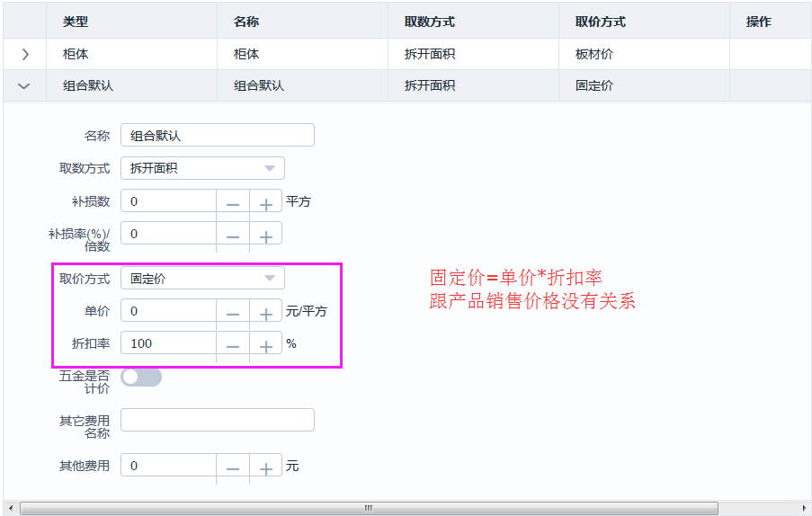The width and height of the screenshot is (812, 516).
Task: Click the horizontal scrollbar thumb
Action: 369,509
